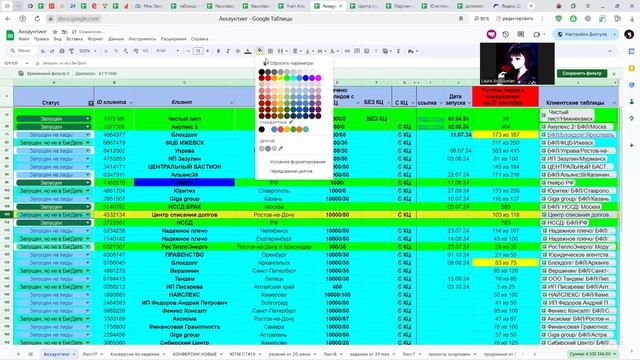
Task: Open the Аккаунтинг sheet tab menu arrow
Action: 74,354
